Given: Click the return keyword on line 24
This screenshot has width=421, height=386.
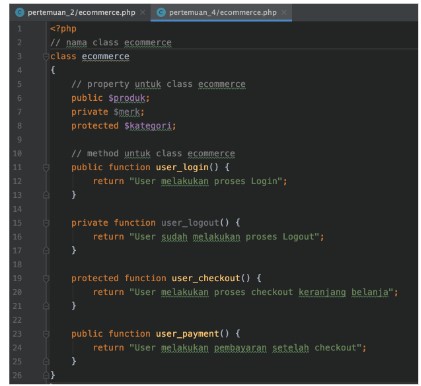Looking at the screenshot, I should pos(108,348).
